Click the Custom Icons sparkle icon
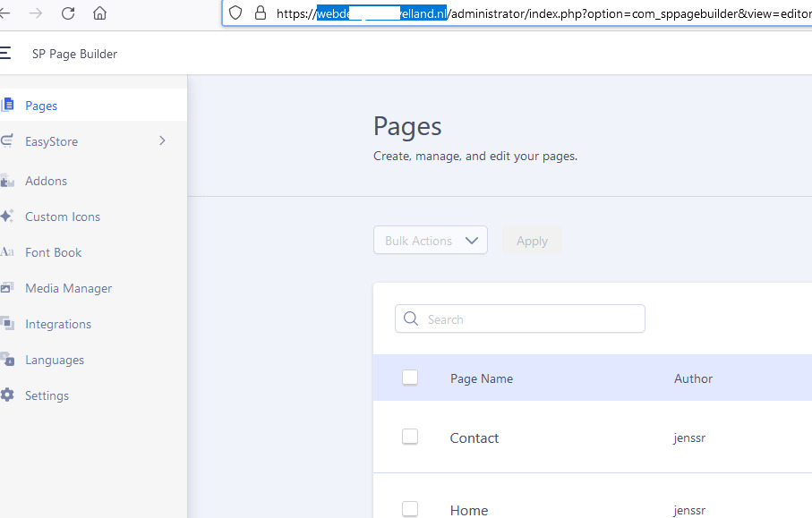The height and width of the screenshot is (518, 812). [x=8, y=217]
